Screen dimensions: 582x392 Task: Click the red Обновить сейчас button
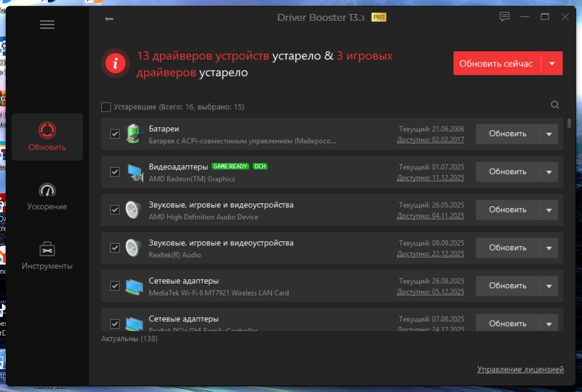click(x=497, y=64)
